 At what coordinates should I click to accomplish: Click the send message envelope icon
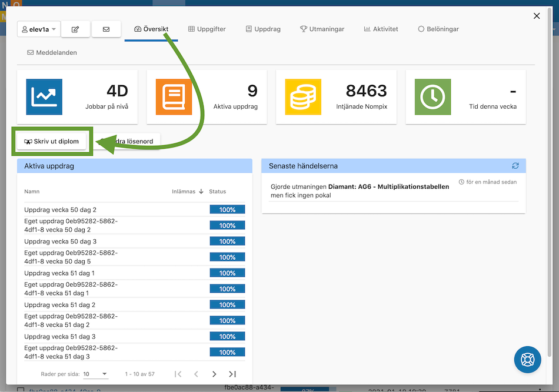[x=107, y=29]
